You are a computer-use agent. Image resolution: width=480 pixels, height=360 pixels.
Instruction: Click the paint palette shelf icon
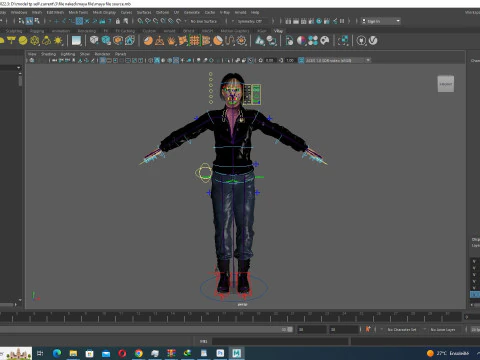[x=325, y=41]
